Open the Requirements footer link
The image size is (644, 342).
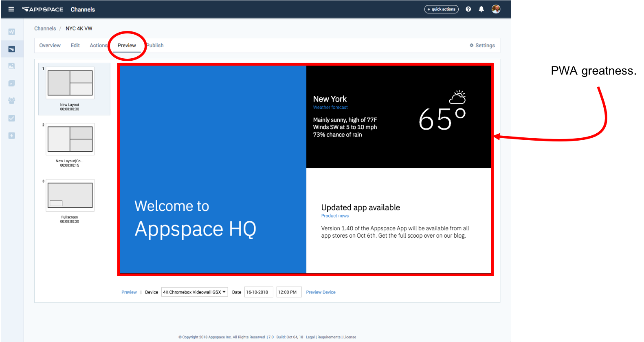point(329,337)
